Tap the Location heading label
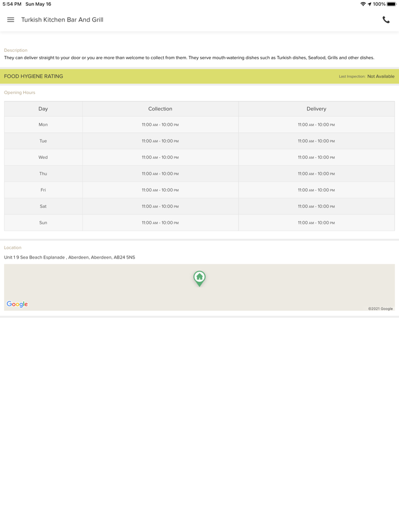Viewport: 399px width, 532px height. click(13, 248)
